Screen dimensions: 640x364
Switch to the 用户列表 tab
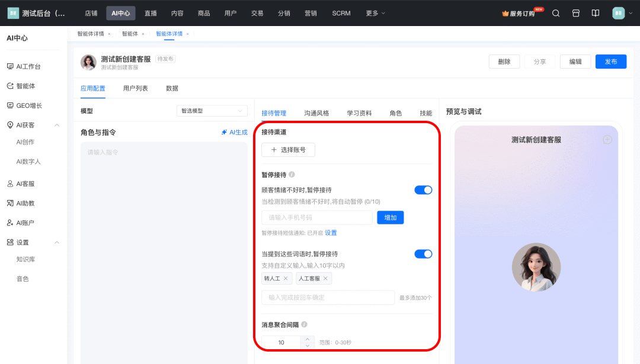[136, 88]
